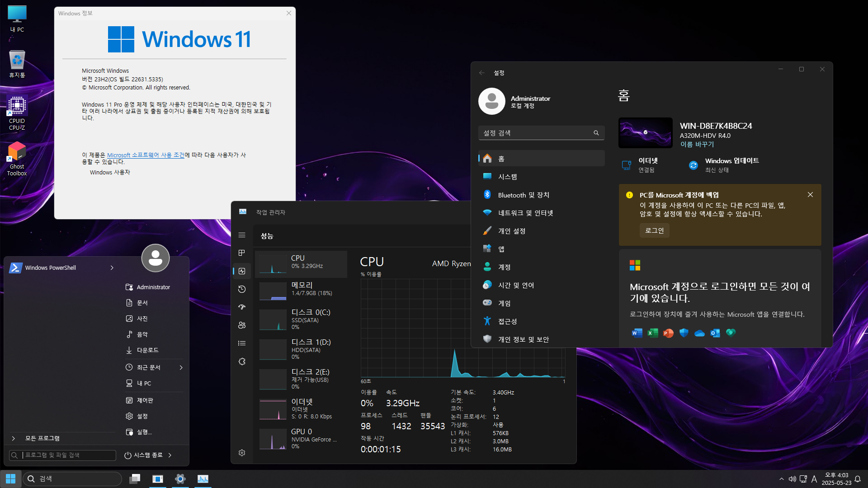The height and width of the screenshot is (488, 868).
Task: Select Bluetooth 및 장치 in Settings sidebar
Action: tap(524, 195)
